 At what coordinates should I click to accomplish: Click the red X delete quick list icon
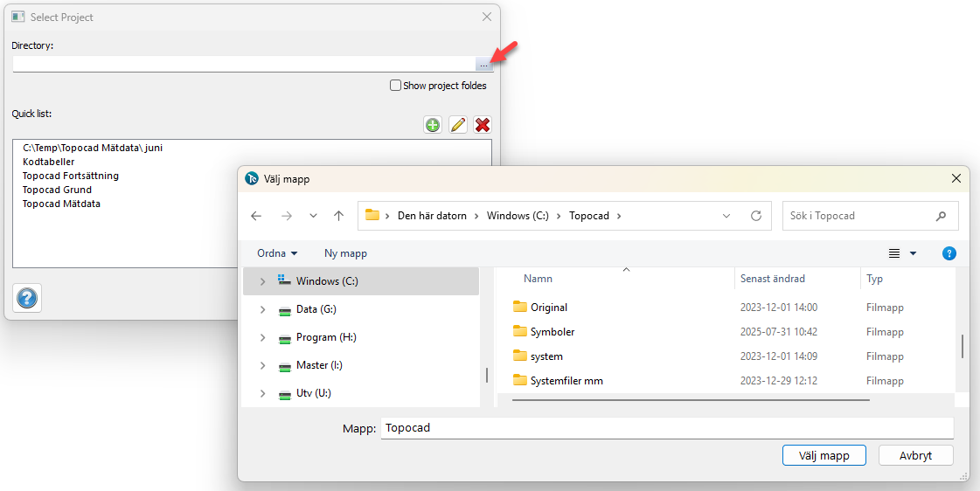pyautogui.click(x=483, y=125)
